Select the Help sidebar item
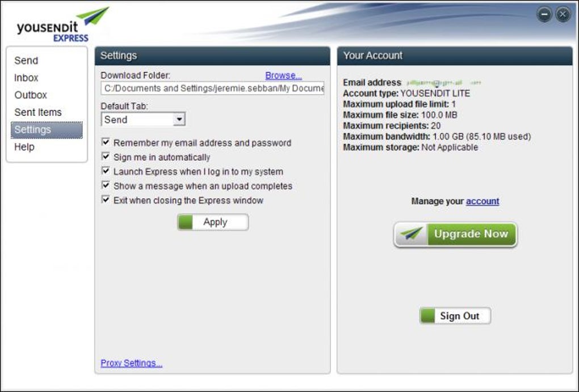Viewport: 579px width, 392px height. 24,147
